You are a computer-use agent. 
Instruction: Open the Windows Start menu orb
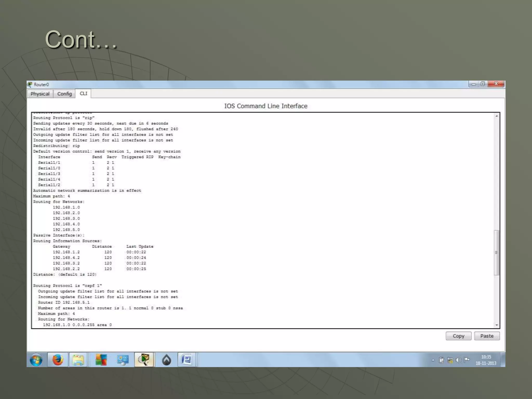point(36,360)
